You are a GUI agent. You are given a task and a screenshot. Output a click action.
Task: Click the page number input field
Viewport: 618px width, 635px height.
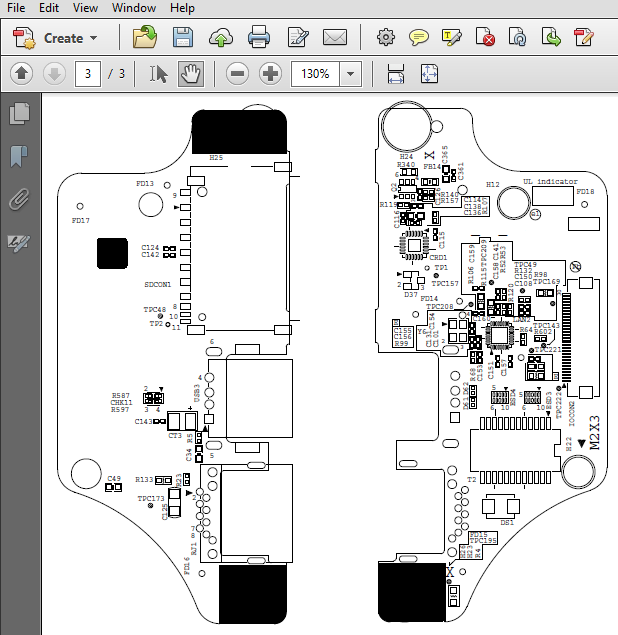[x=88, y=74]
